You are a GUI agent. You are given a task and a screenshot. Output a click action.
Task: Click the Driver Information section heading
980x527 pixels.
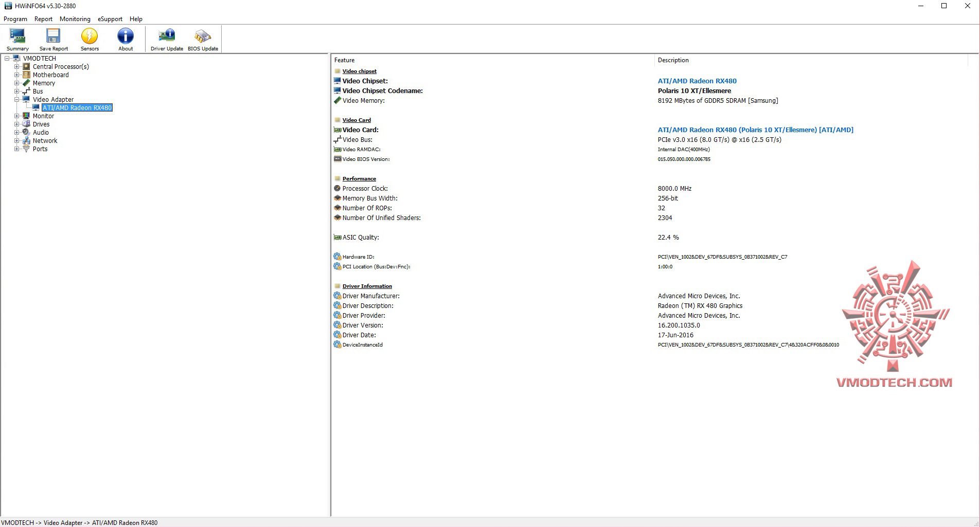point(367,286)
